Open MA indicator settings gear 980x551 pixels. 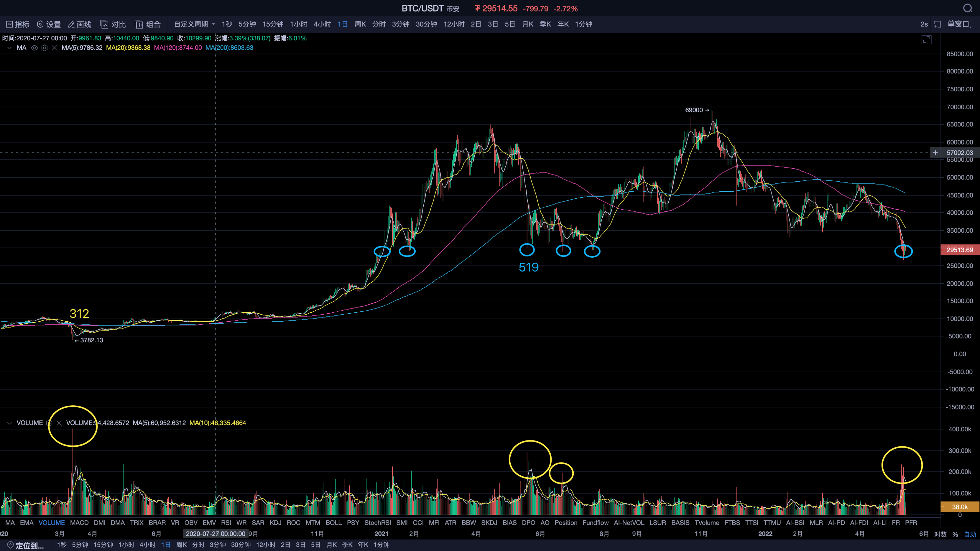45,48
